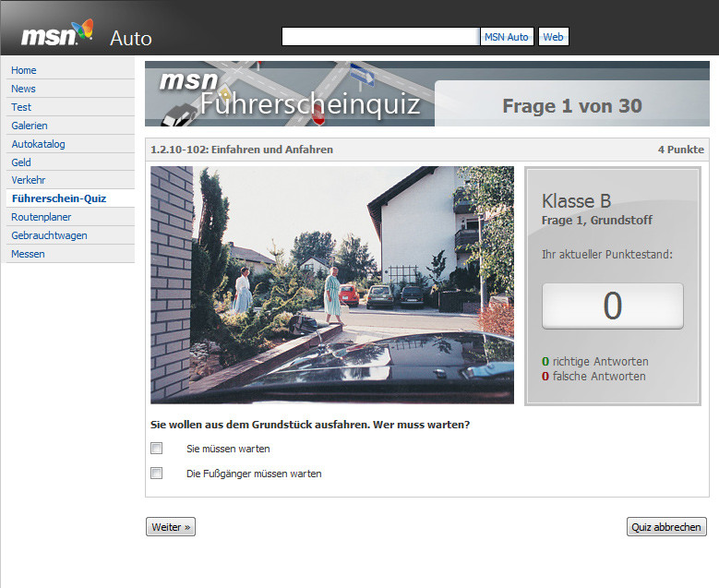Image resolution: width=719 pixels, height=588 pixels.
Task: Open the Verkehr menu item
Action: coord(29,180)
